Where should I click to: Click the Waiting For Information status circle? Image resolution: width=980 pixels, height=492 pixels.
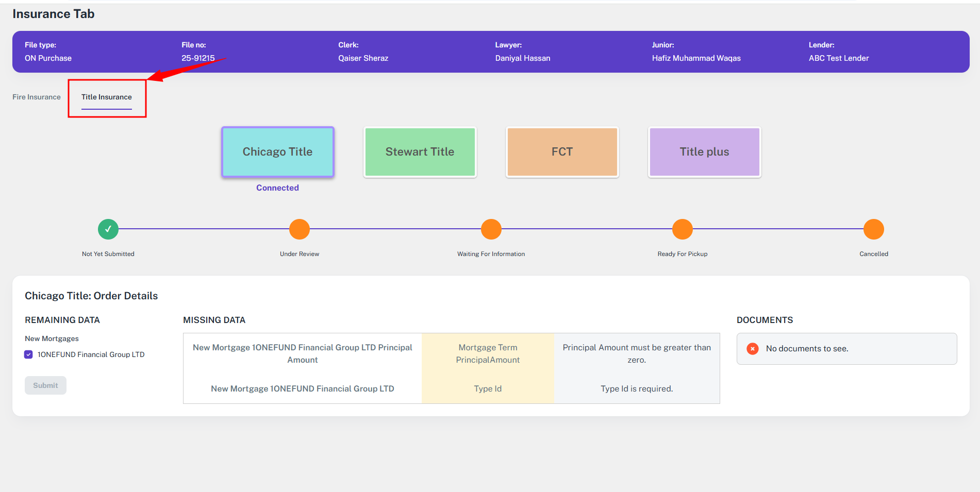click(491, 229)
